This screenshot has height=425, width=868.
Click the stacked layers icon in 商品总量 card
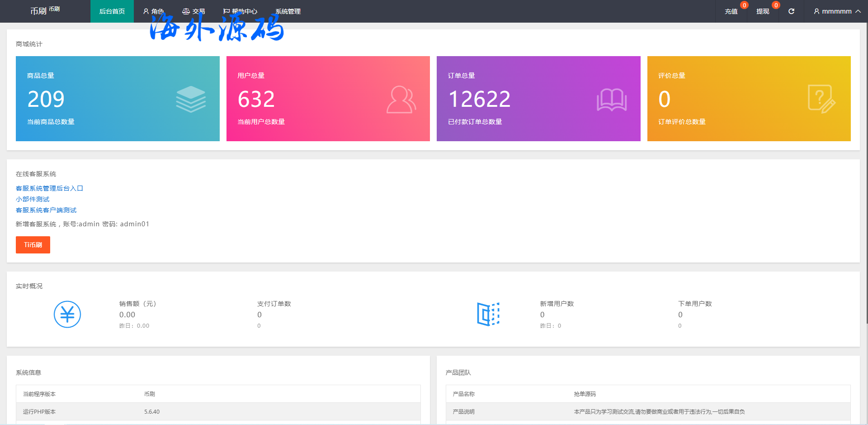191,99
